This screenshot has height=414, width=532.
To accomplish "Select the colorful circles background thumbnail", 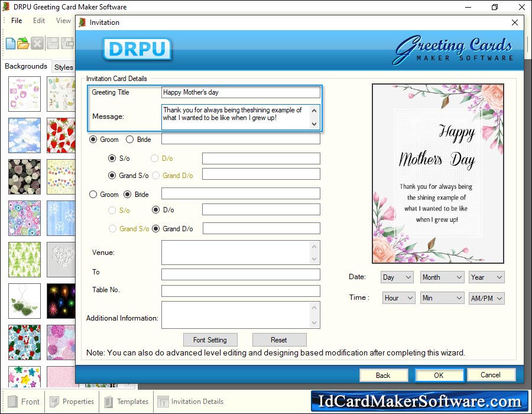I will pyautogui.click(x=24, y=218).
